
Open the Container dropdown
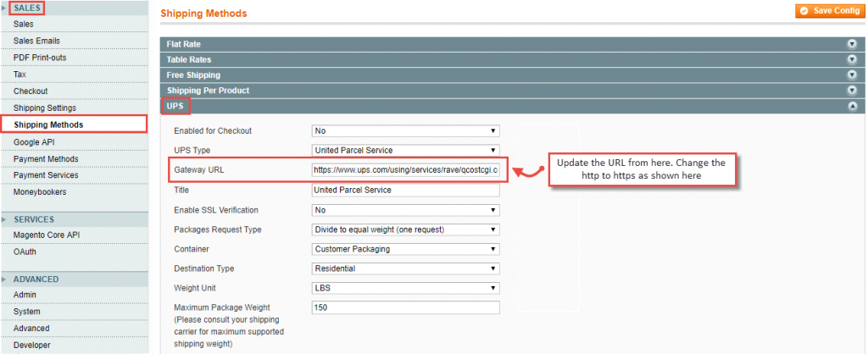click(406, 249)
